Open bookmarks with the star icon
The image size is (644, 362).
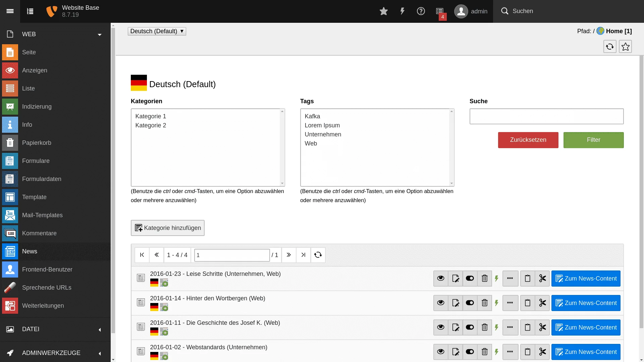[383, 11]
